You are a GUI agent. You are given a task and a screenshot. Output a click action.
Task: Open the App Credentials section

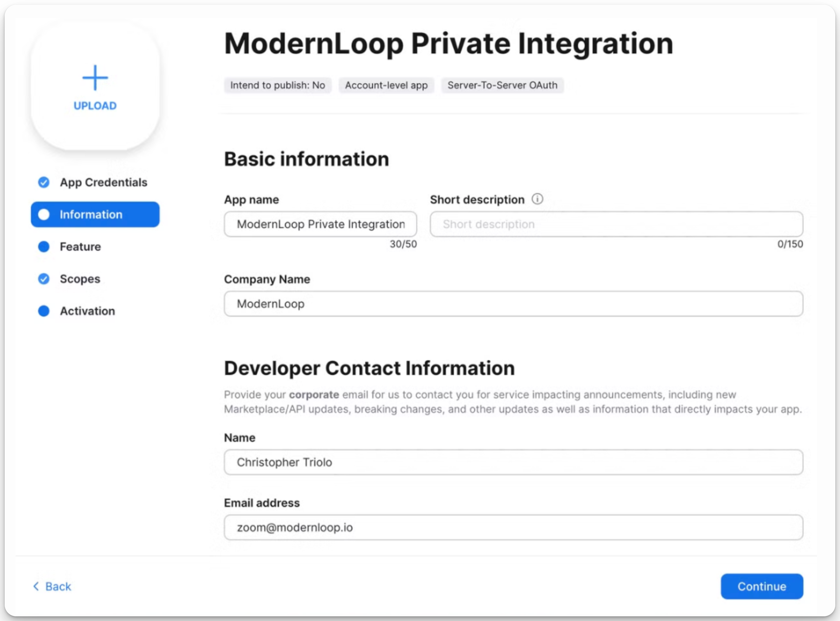(103, 182)
